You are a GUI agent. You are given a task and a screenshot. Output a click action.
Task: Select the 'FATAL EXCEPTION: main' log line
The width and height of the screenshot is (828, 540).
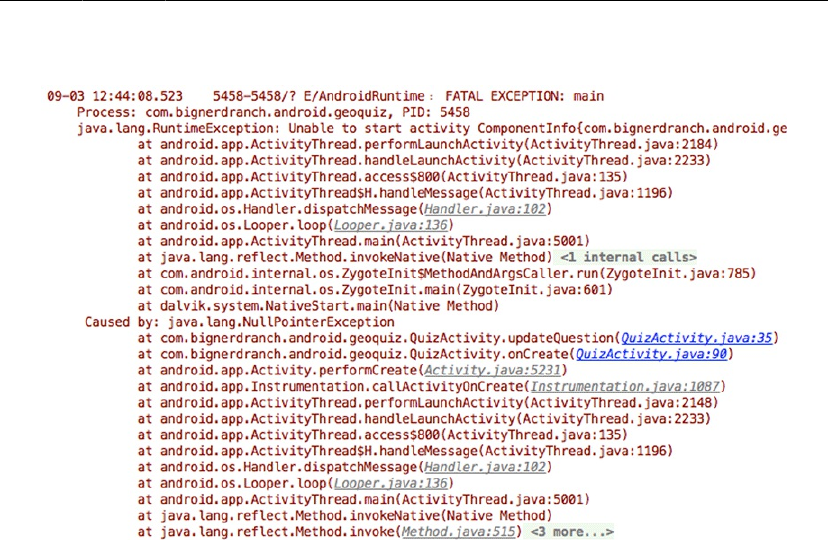point(325,96)
